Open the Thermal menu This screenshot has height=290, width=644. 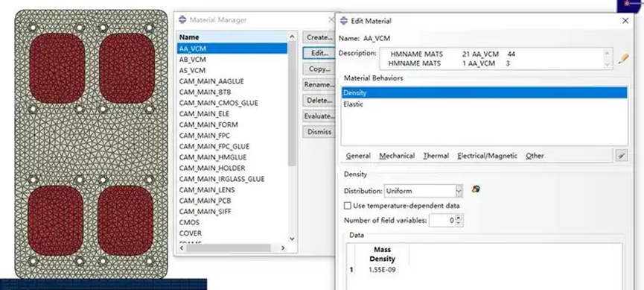(x=436, y=156)
